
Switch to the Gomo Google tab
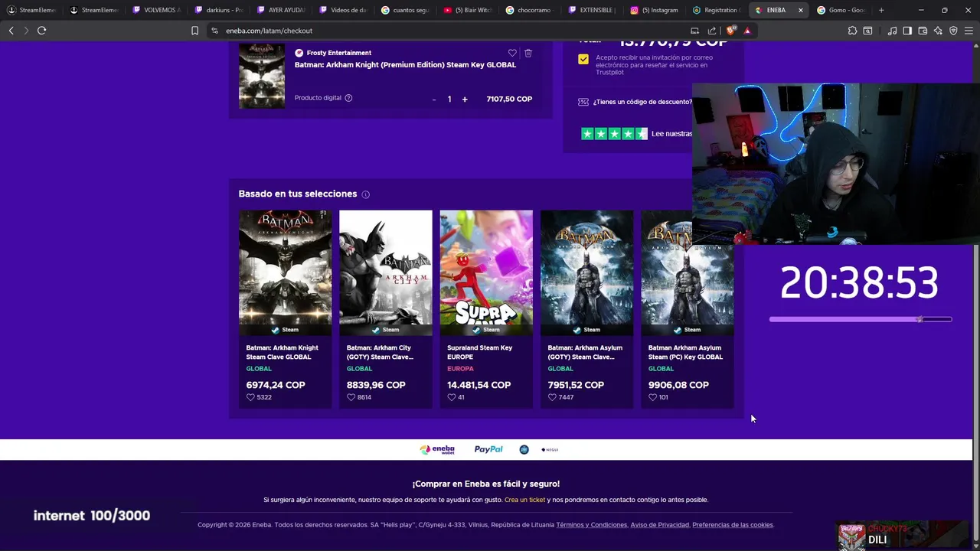click(x=841, y=10)
